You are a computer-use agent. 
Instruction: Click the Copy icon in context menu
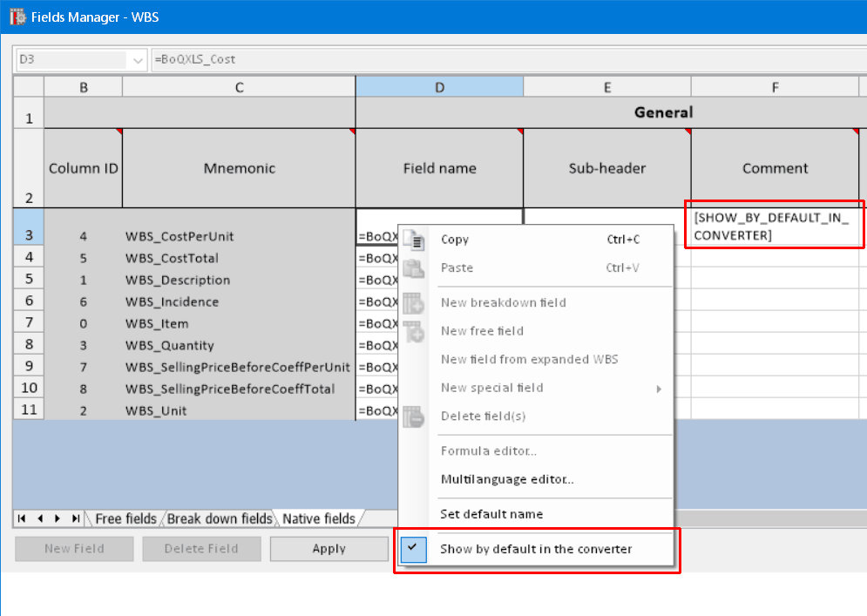pyautogui.click(x=413, y=240)
